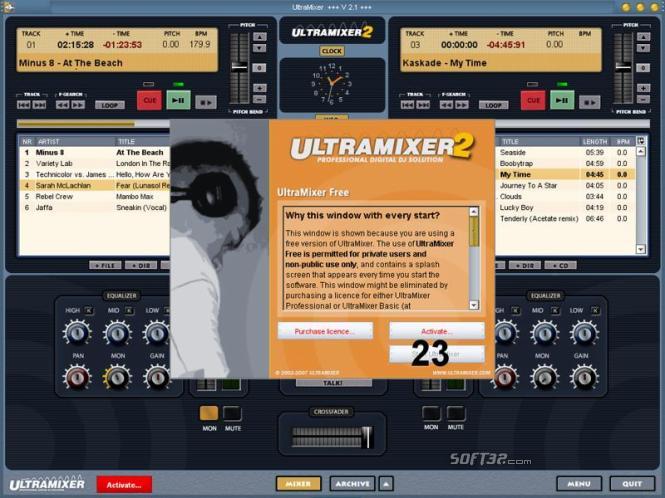The width and height of the screenshot is (665, 498).
Task: Click the left deck pitch slider handle
Action: point(239,67)
